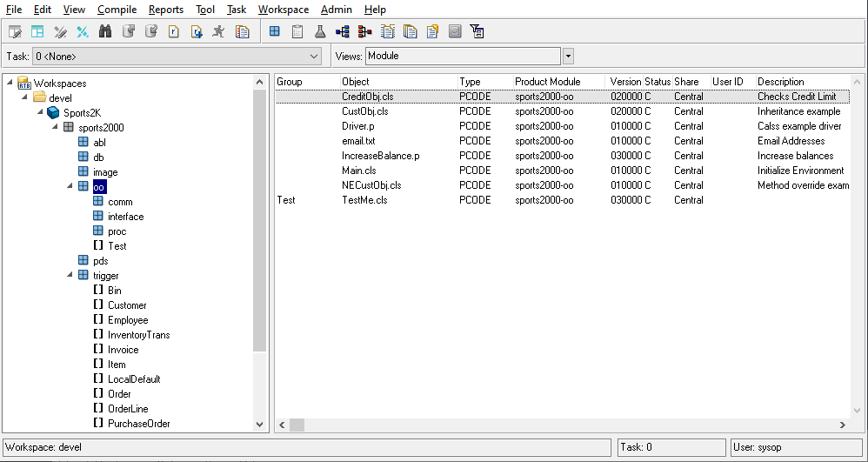Click the running man icon
This screenshot has height=462, width=868.
[x=219, y=31]
